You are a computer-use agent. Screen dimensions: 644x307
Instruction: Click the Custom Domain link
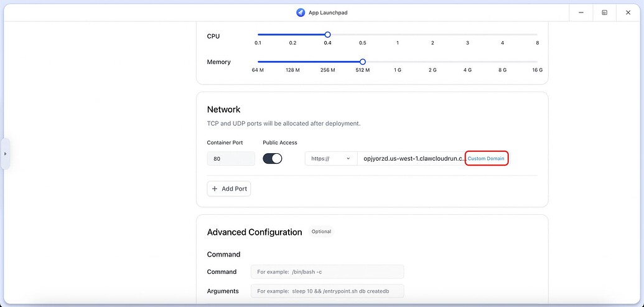(x=487, y=159)
